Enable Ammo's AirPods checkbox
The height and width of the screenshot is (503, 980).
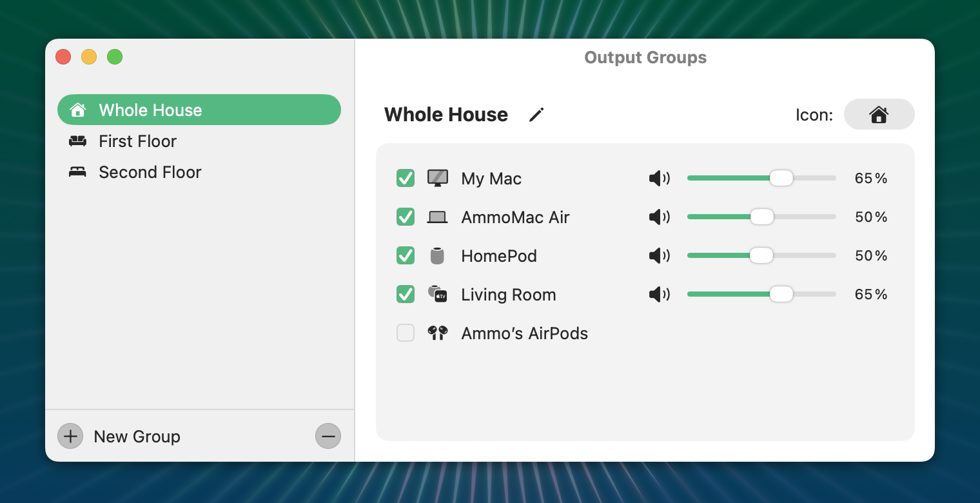click(x=406, y=333)
